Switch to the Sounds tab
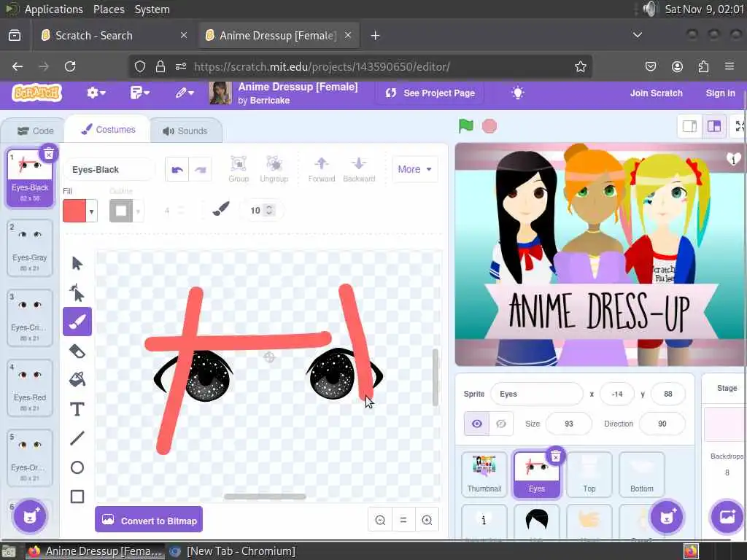Screen dimensions: 747x560 [x=185, y=131]
